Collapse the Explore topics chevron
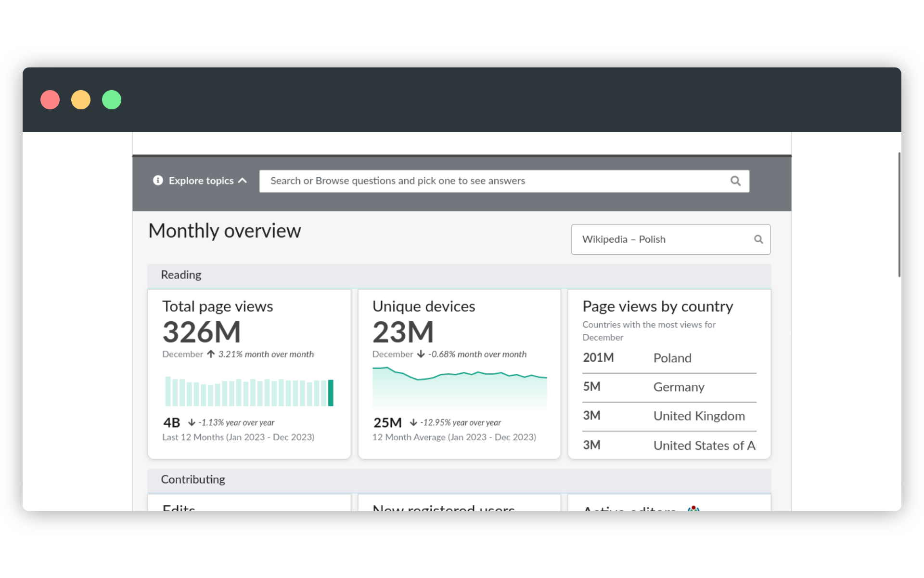This screenshot has width=924, height=578. (243, 181)
